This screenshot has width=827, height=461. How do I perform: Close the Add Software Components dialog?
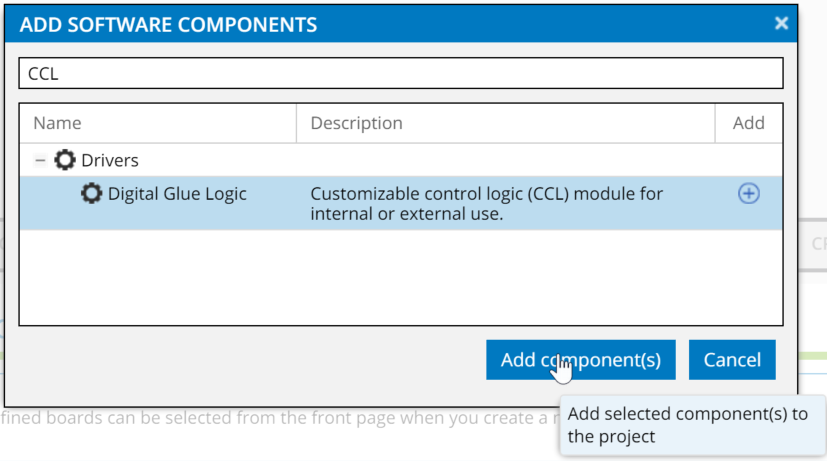coord(781,23)
